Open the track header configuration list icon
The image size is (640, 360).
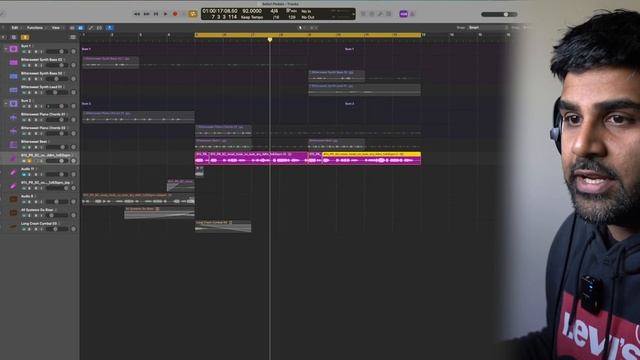pos(73,37)
